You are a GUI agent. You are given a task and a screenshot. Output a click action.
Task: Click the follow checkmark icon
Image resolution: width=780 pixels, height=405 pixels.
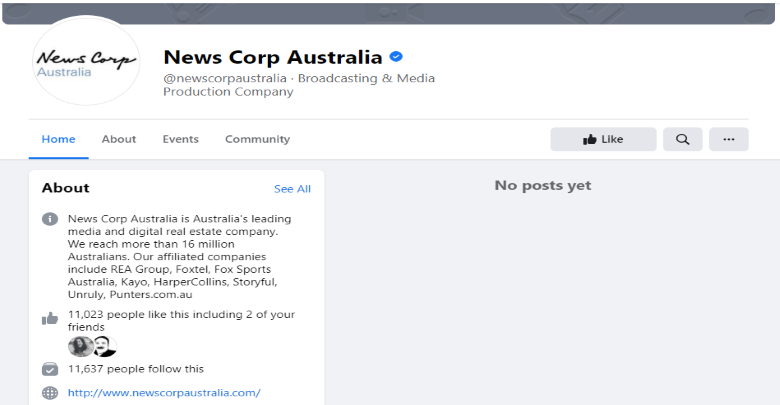50,369
